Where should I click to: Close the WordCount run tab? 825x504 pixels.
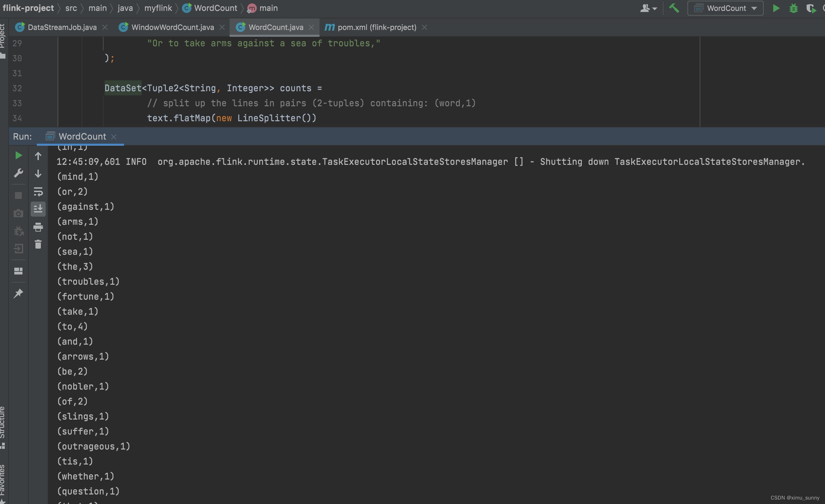[114, 137]
